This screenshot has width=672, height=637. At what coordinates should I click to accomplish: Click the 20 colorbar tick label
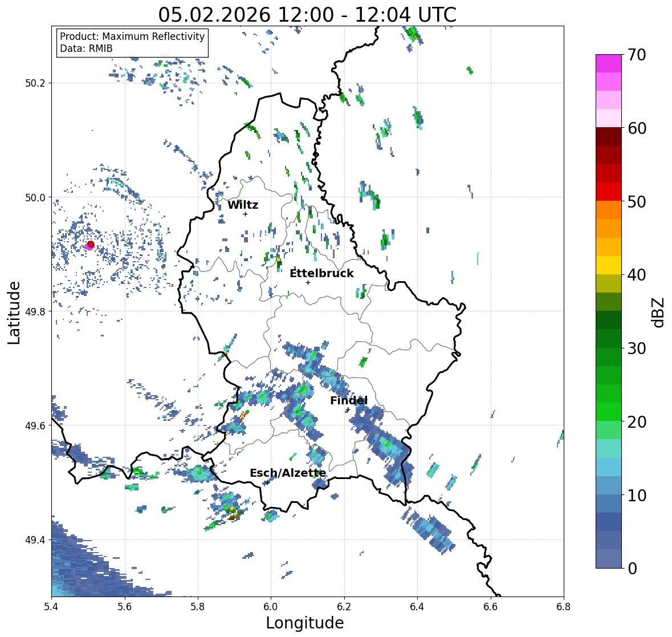point(637,422)
